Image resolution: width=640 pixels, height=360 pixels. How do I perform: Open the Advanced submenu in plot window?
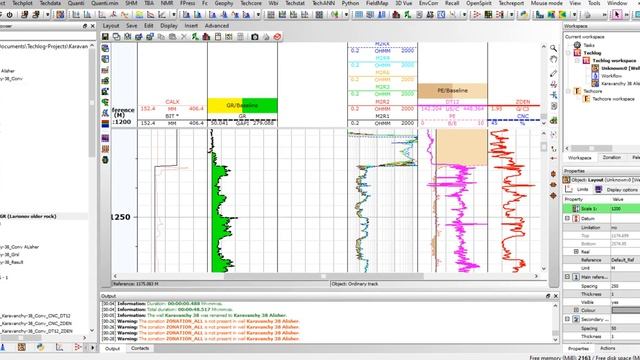click(217, 26)
